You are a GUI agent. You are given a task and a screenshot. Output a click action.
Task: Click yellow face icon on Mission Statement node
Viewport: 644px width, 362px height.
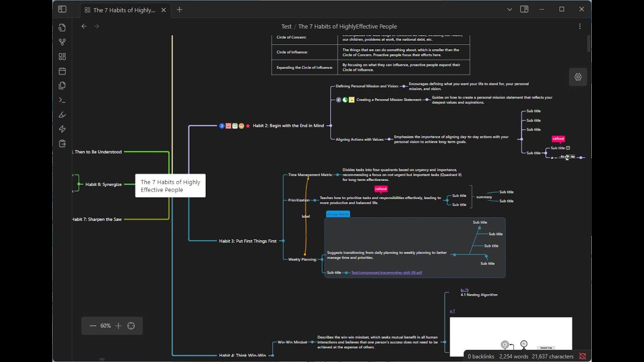(352, 100)
